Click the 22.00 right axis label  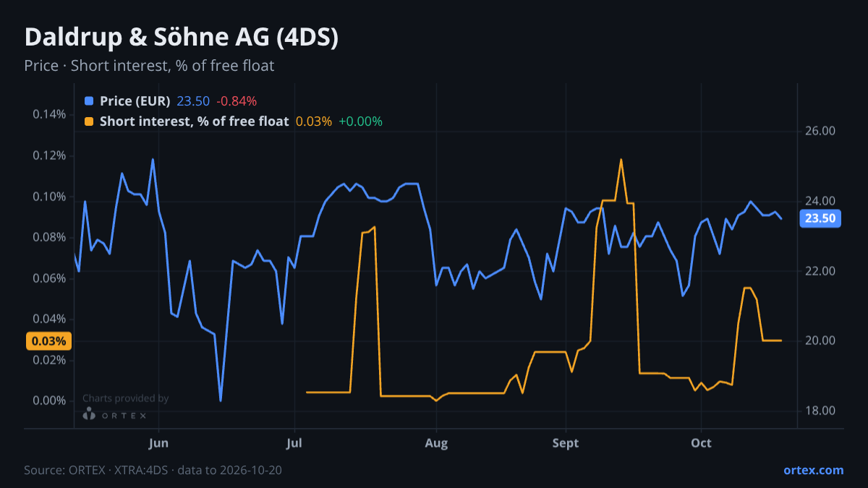pos(820,271)
